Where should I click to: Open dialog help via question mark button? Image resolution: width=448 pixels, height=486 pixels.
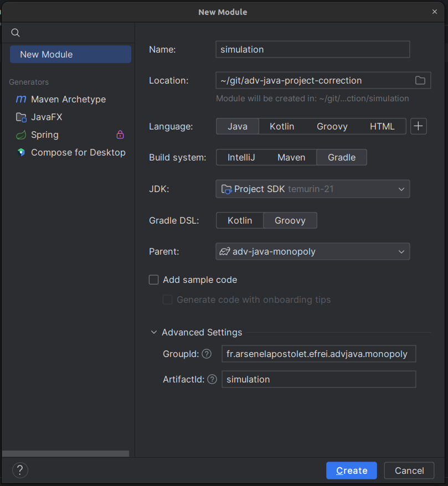[x=20, y=470]
